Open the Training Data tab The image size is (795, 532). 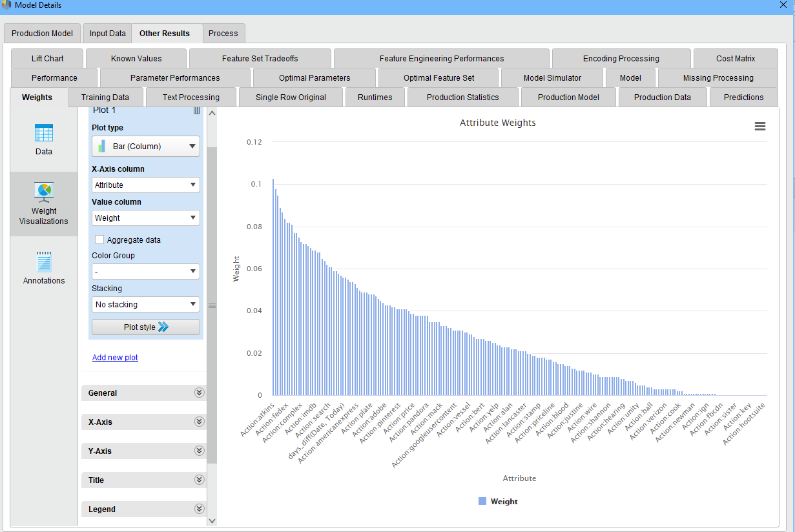[x=105, y=97]
